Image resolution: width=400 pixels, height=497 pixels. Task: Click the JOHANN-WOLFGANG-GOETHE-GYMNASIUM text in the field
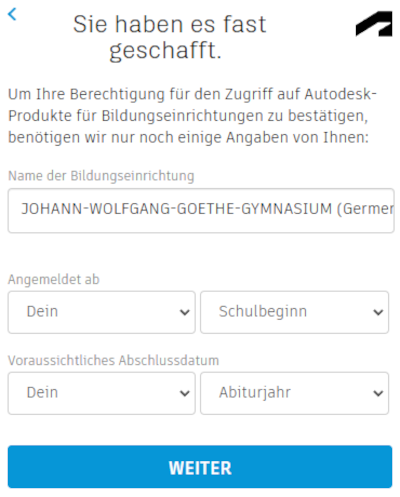tap(177, 209)
